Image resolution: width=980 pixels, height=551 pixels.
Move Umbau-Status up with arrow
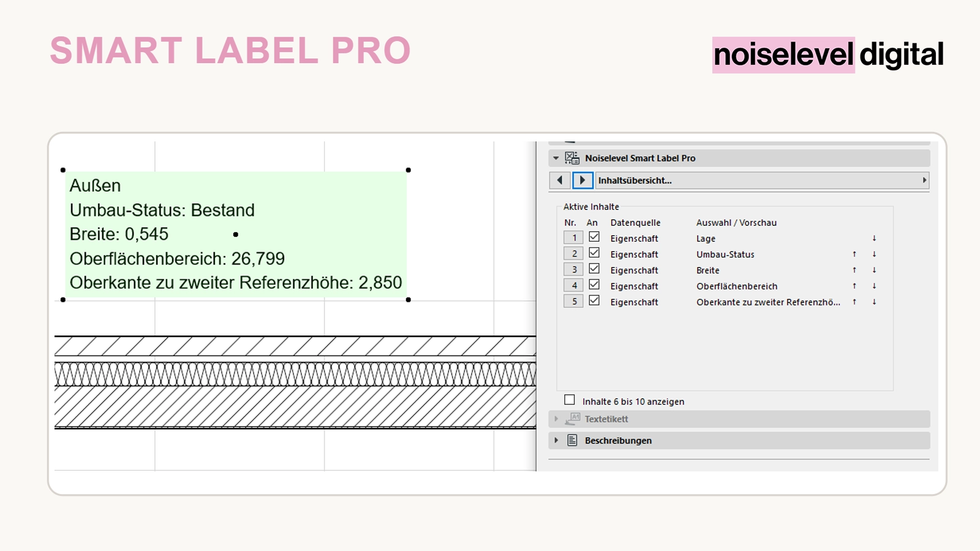click(x=854, y=254)
